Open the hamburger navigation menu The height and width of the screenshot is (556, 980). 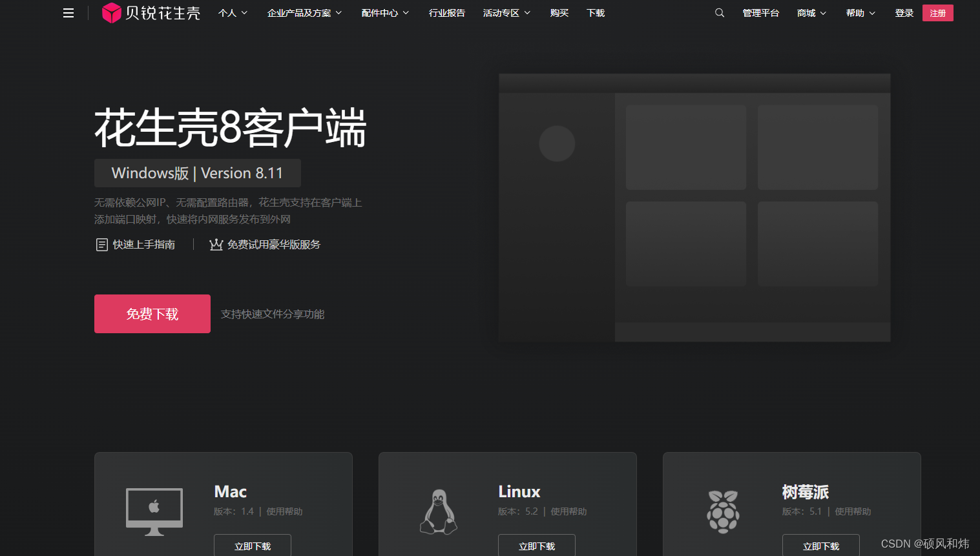pyautogui.click(x=68, y=12)
